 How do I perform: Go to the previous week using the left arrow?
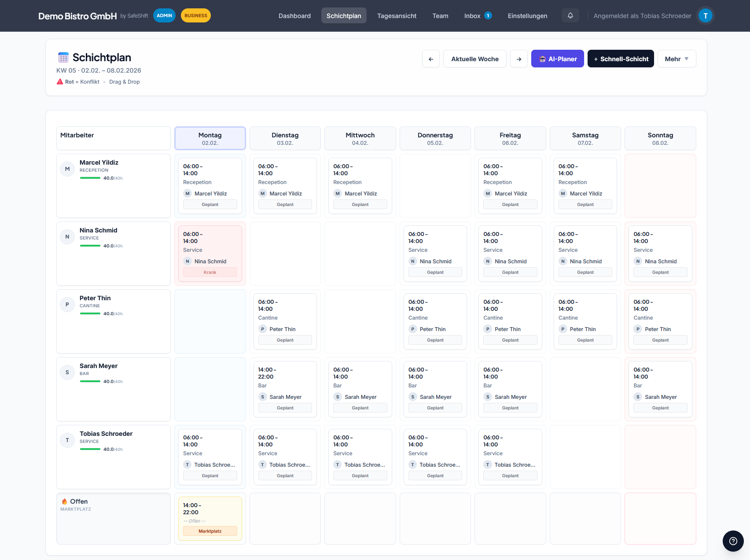430,59
